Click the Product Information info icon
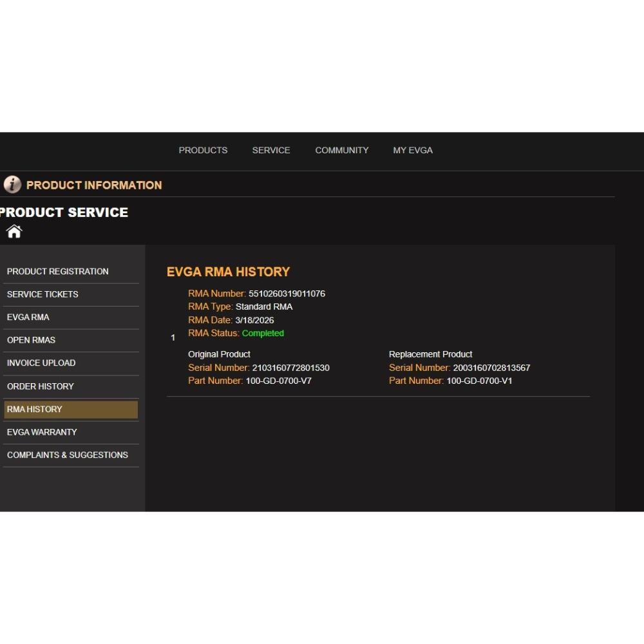The image size is (644, 644). [12, 184]
